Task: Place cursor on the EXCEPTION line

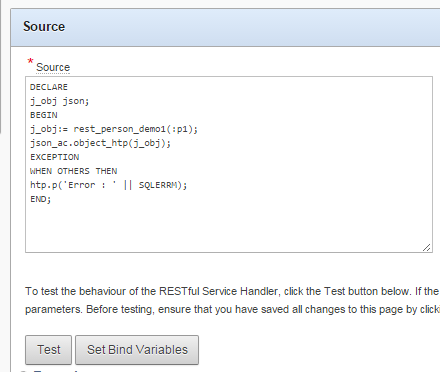Action: (55, 157)
